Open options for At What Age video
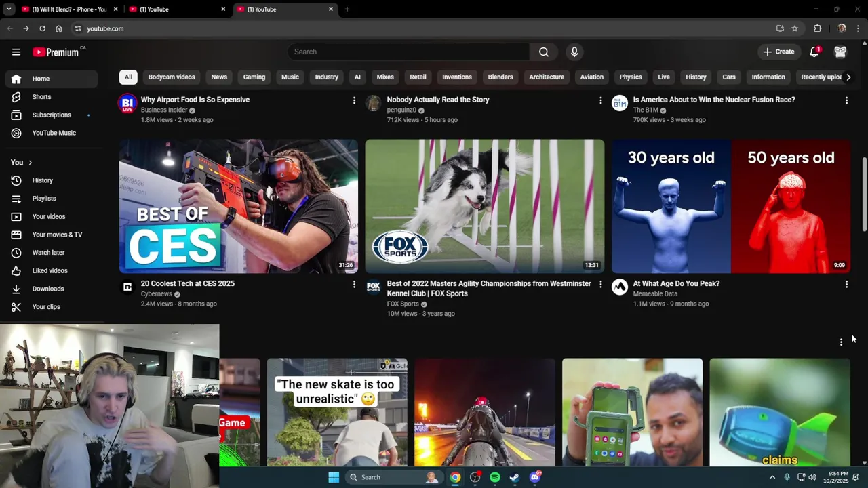This screenshot has height=488, width=868. point(846,285)
